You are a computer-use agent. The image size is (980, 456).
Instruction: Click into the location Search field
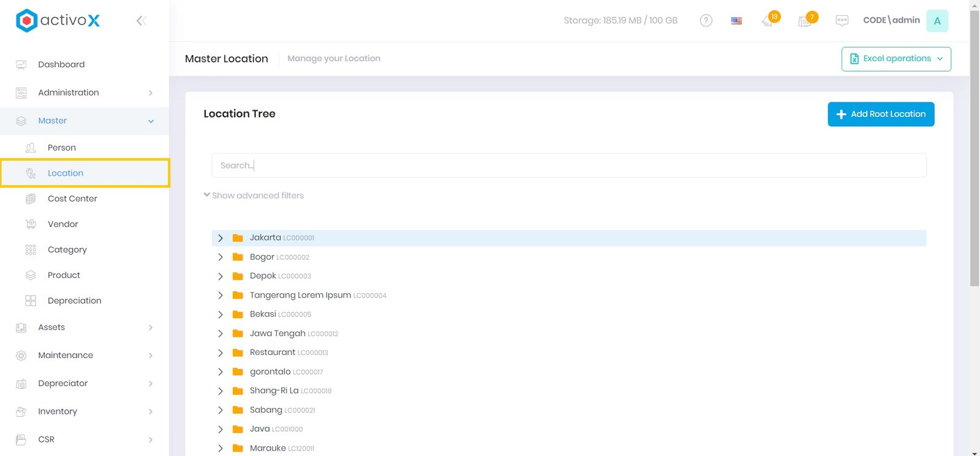pos(568,165)
